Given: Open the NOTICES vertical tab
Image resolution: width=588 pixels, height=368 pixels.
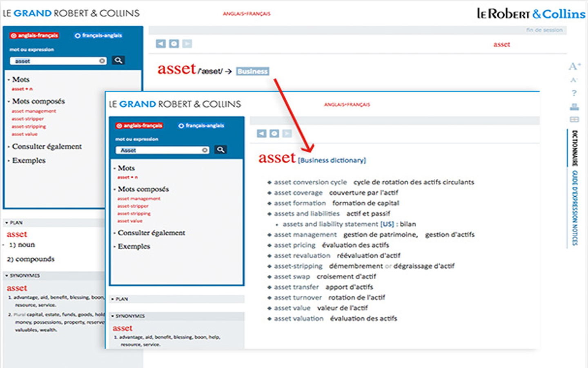Looking at the screenshot, I should tap(575, 236).
